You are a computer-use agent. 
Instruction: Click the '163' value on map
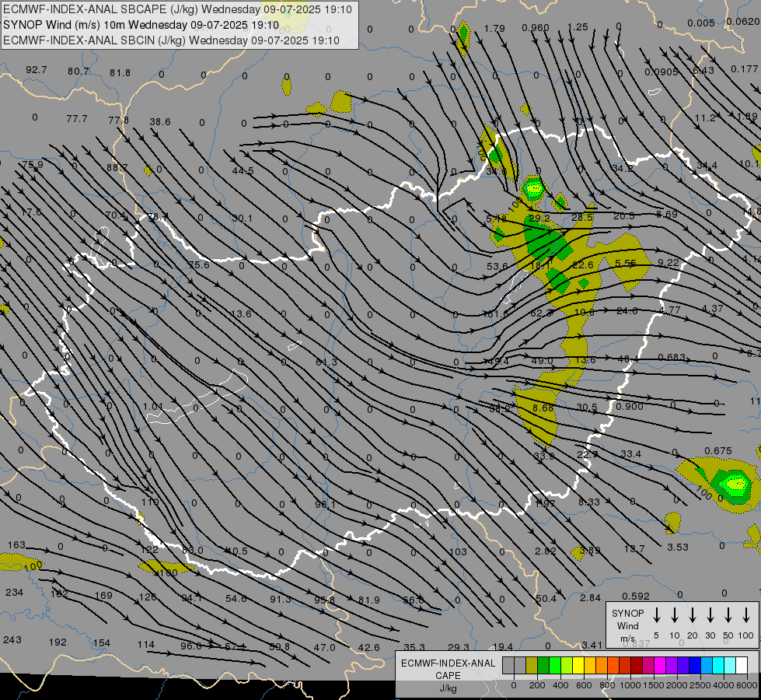tap(16, 545)
